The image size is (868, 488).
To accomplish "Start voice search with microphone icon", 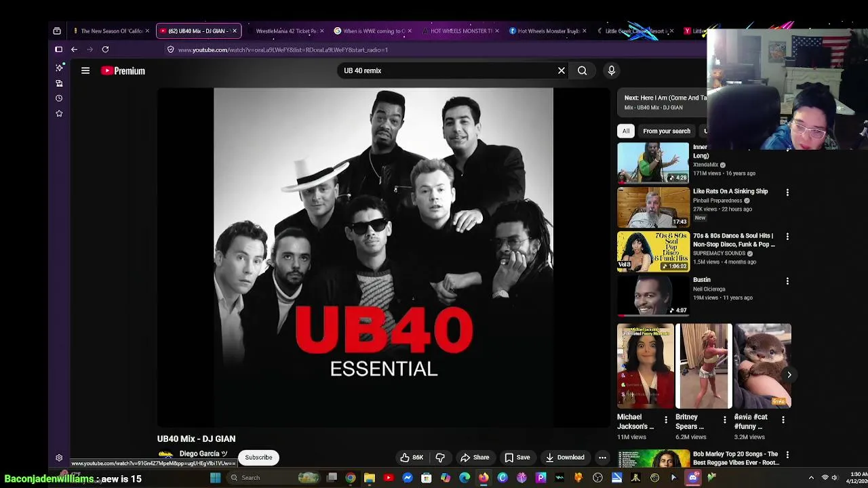I will click(612, 70).
